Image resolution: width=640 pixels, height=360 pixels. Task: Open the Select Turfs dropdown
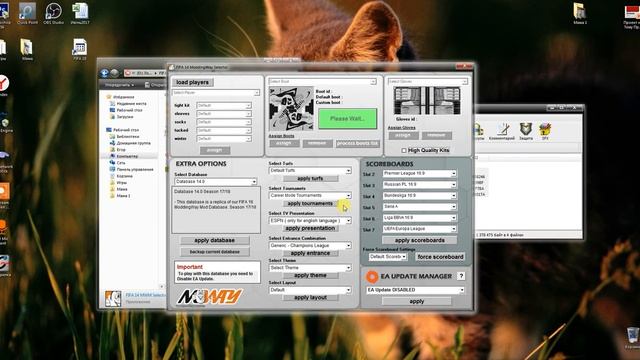click(x=310, y=170)
